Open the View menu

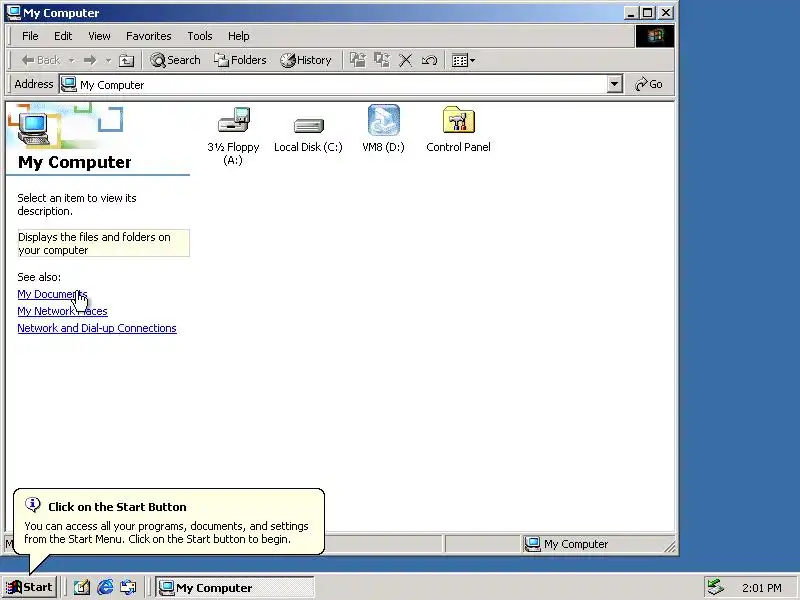coord(99,36)
